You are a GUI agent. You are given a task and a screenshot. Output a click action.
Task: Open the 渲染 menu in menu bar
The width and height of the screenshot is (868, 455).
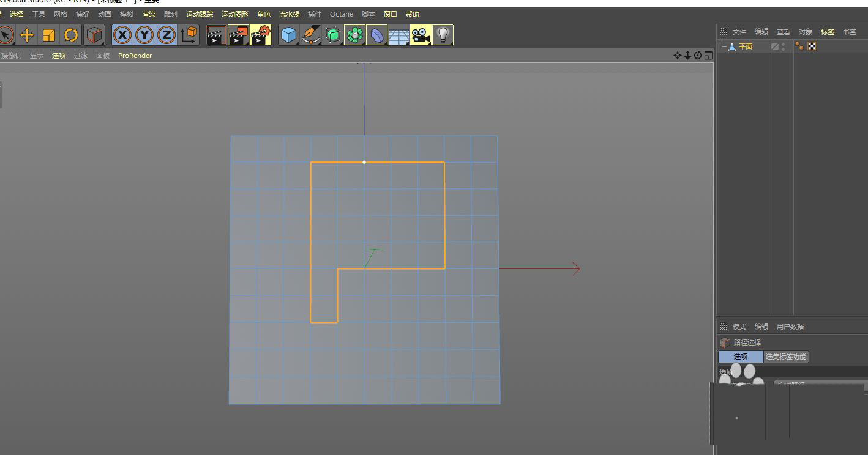point(149,14)
